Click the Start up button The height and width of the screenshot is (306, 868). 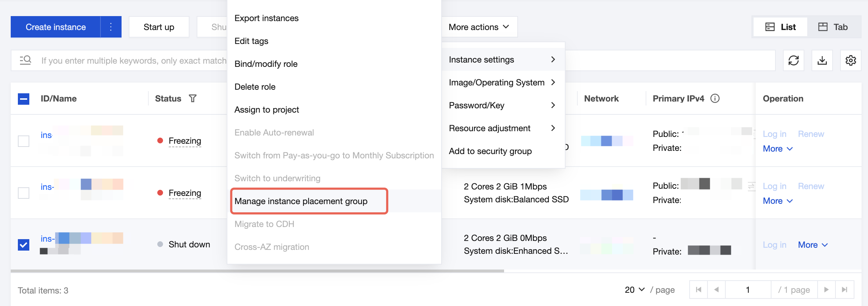point(159,27)
